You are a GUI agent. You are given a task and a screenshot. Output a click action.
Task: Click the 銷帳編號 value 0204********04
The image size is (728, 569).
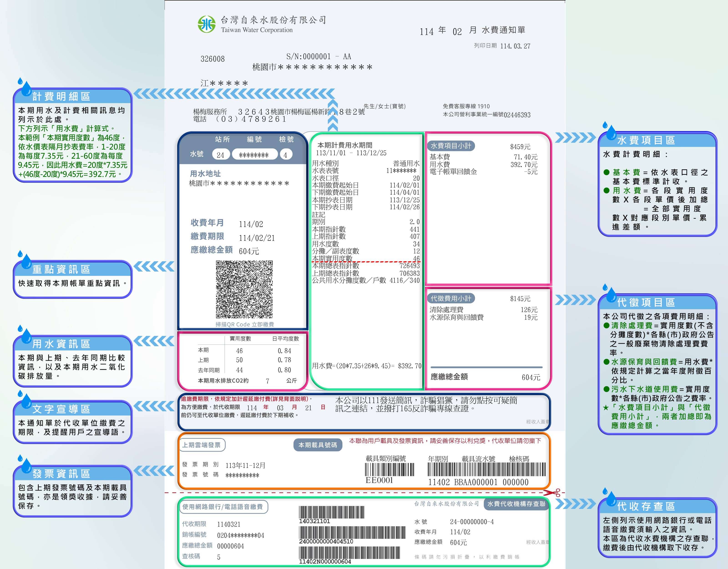[x=240, y=535]
